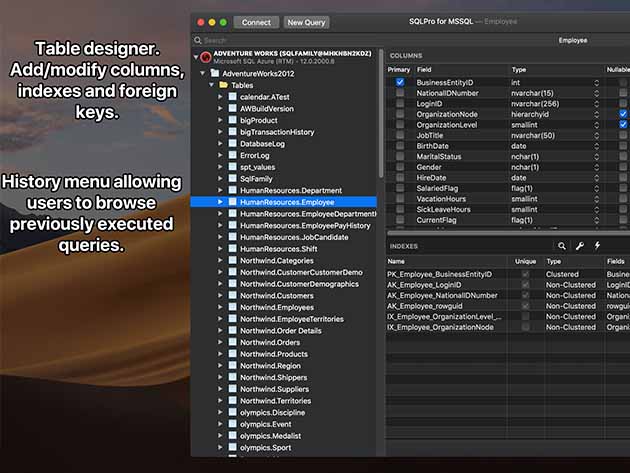Expand the HumanResources.Employee table node
This screenshot has width=630, height=473.
[220, 202]
